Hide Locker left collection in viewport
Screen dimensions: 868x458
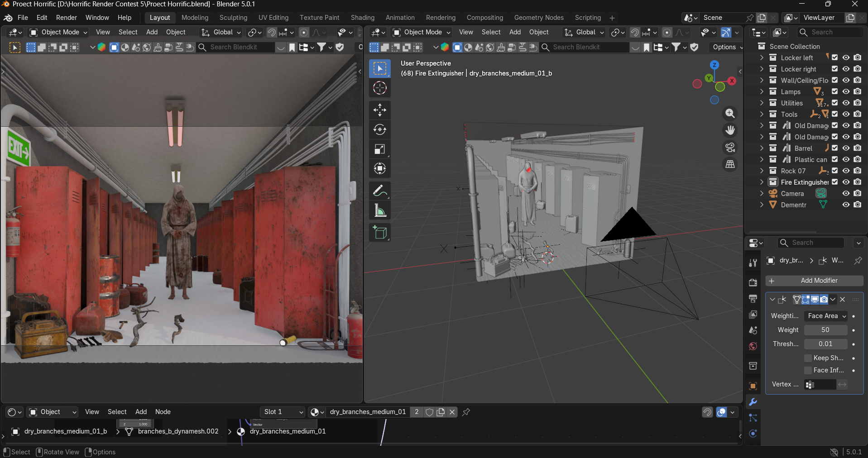tap(846, 57)
